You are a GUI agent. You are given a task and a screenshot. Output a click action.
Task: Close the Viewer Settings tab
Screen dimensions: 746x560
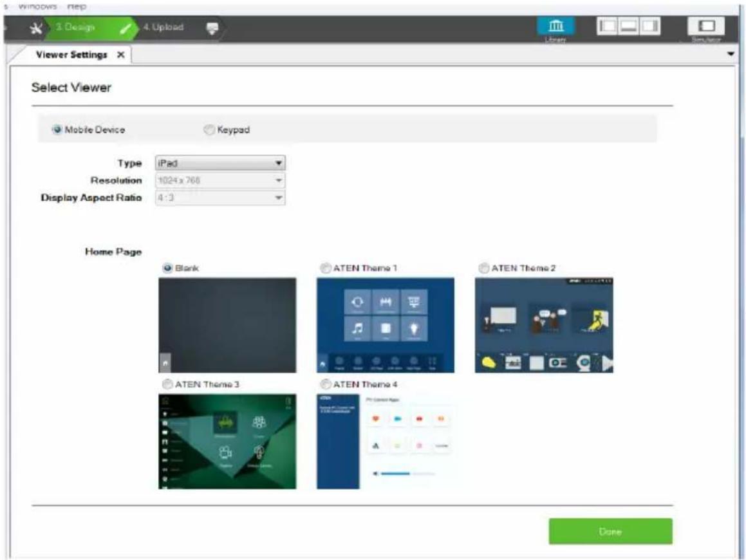(121, 55)
